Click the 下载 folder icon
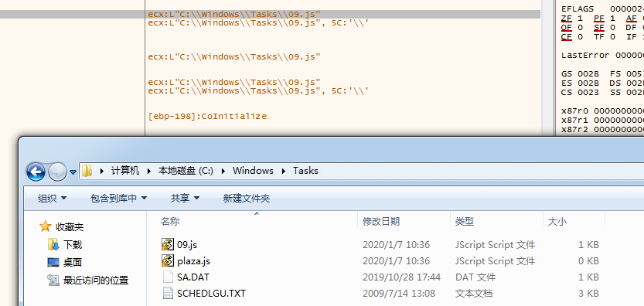Image resolution: width=644 pixels, height=306 pixels. pos(53,244)
